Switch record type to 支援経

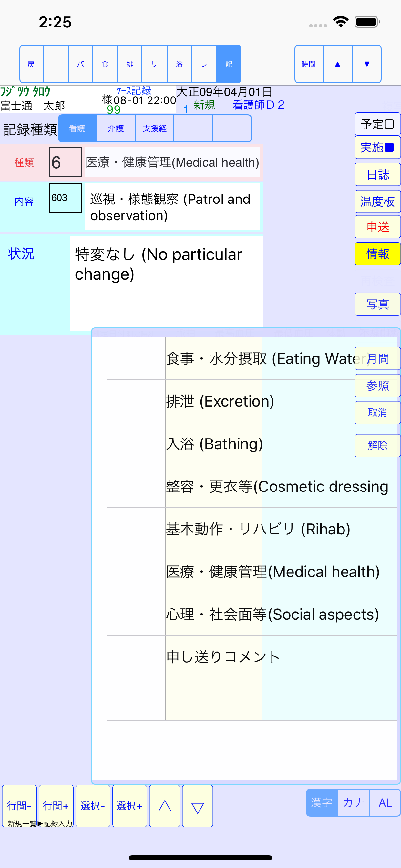155,129
